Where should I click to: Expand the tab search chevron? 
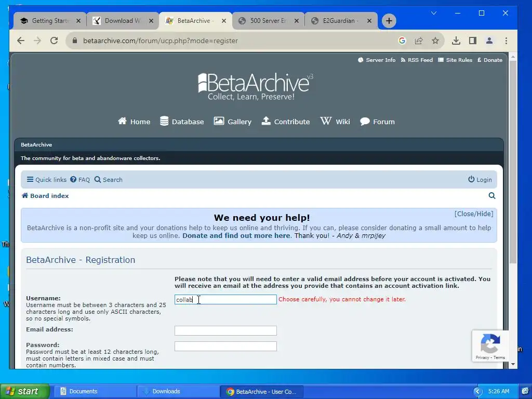pyautogui.click(x=434, y=13)
